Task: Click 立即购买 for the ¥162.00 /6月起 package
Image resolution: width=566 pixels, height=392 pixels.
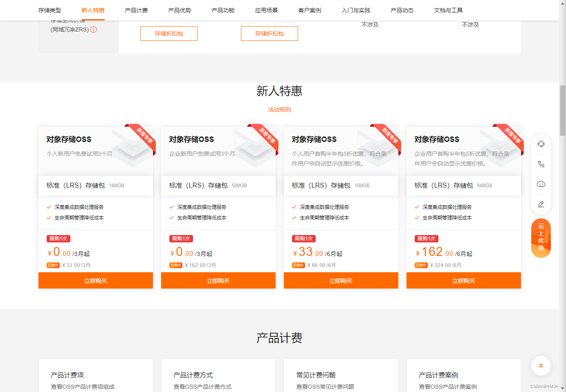Action: tap(464, 280)
